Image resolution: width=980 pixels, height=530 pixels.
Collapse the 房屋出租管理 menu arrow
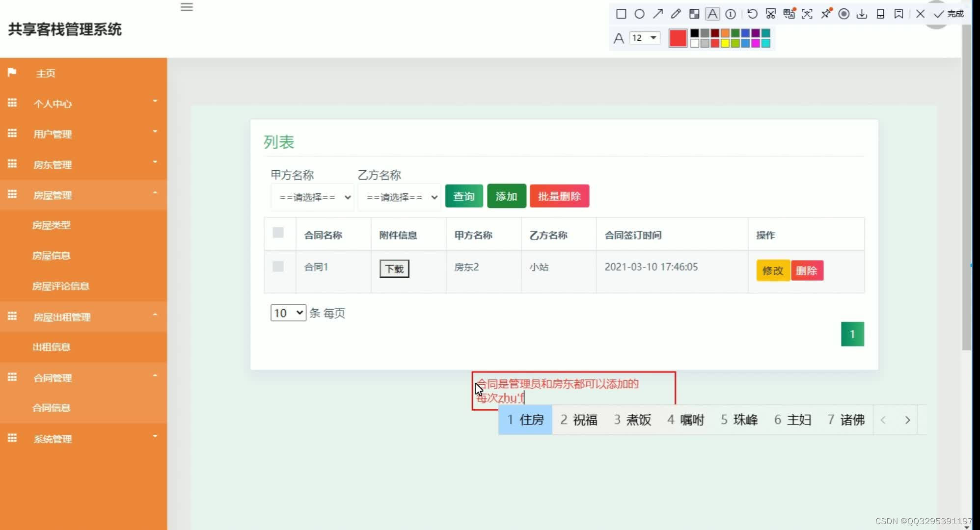pyautogui.click(x=155, y=315)
